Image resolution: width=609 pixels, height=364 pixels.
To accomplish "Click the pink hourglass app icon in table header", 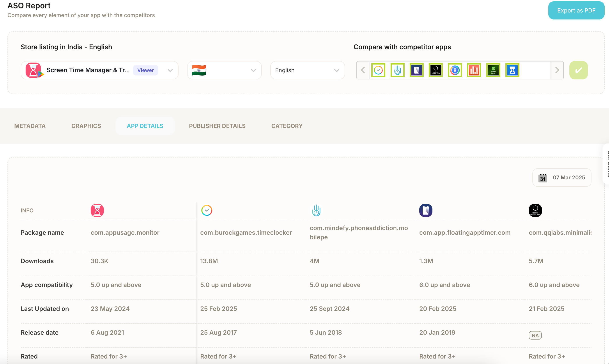I will click(97, 210).
